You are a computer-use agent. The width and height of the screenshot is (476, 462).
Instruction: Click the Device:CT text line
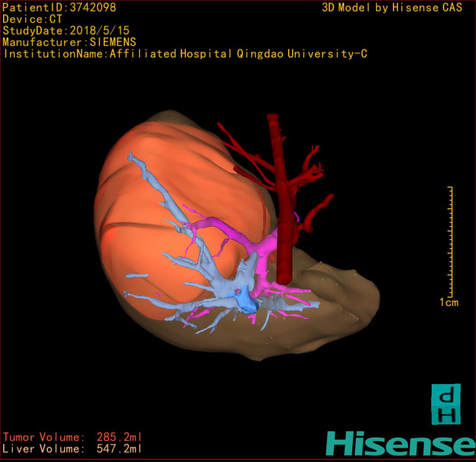tap(32, 19)
